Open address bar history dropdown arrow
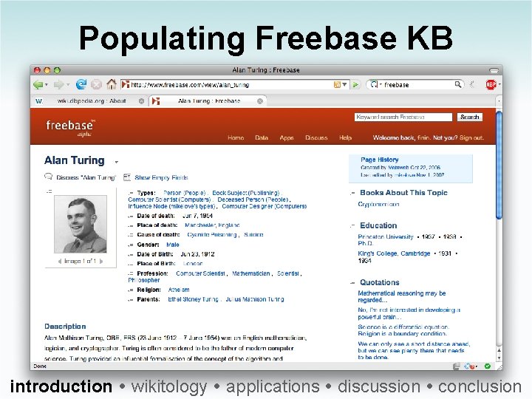Image resolution: width=532 pixels, height=399 pixels. coord(344,84)
